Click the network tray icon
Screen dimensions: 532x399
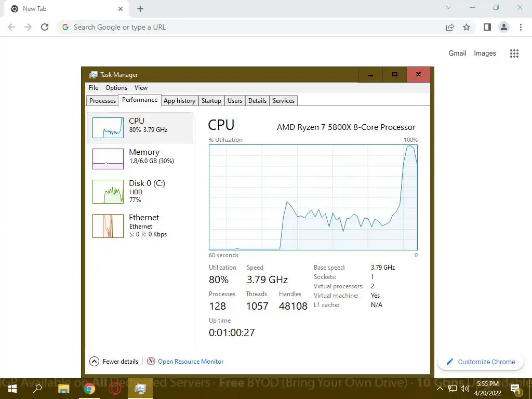pos(453,389)
